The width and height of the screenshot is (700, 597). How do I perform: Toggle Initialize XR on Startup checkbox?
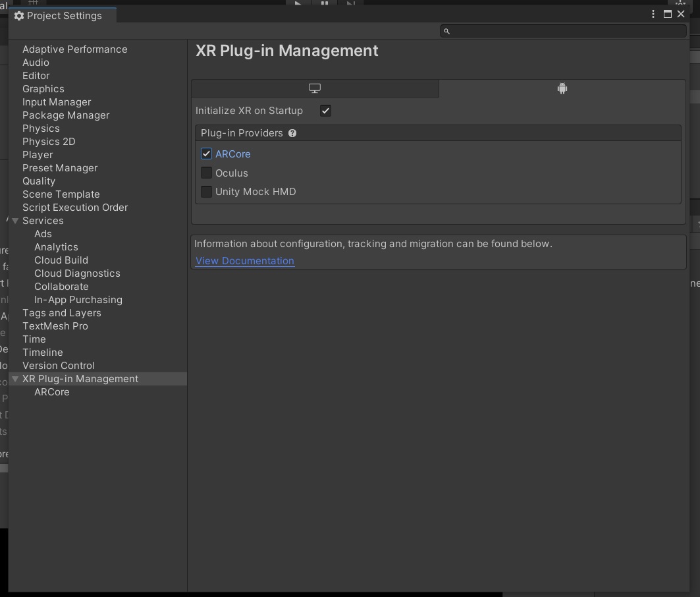tap(325, 111)
